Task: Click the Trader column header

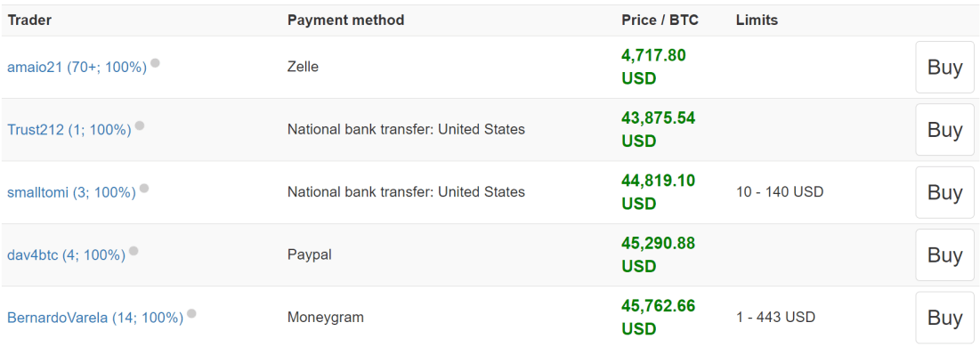Action: pos(29,20)
